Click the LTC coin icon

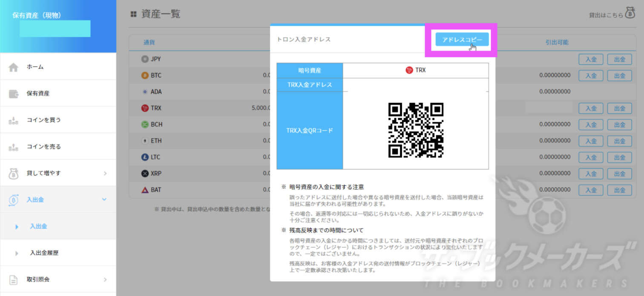(x=145, y=157)
